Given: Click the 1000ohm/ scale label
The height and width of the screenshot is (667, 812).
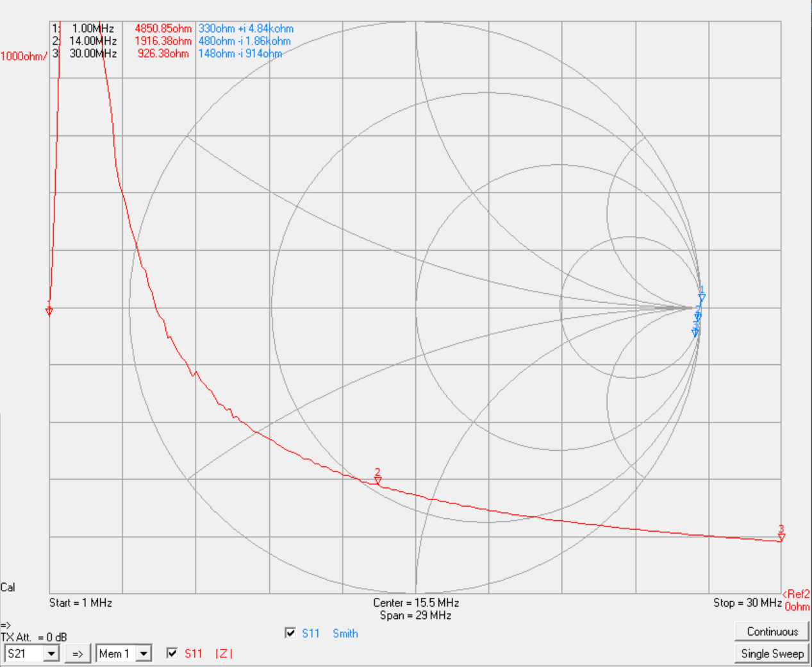Looking at the screenshot, I should pyautogui.click(x=24, y=56).
